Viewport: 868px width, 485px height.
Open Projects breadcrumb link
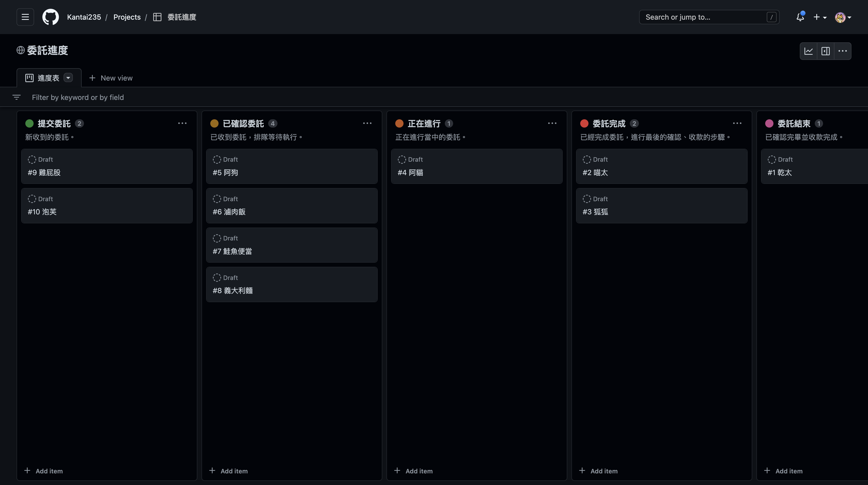click(x=127, y=17)
